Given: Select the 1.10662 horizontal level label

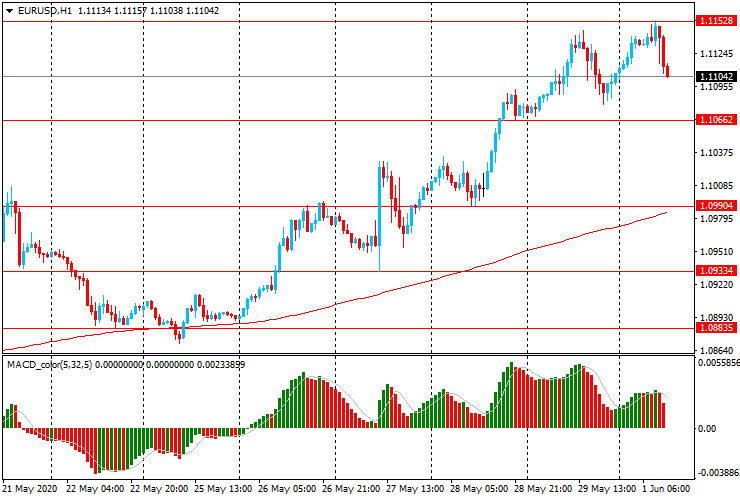Looking at the screenshot, I should [x=716, y=120].
